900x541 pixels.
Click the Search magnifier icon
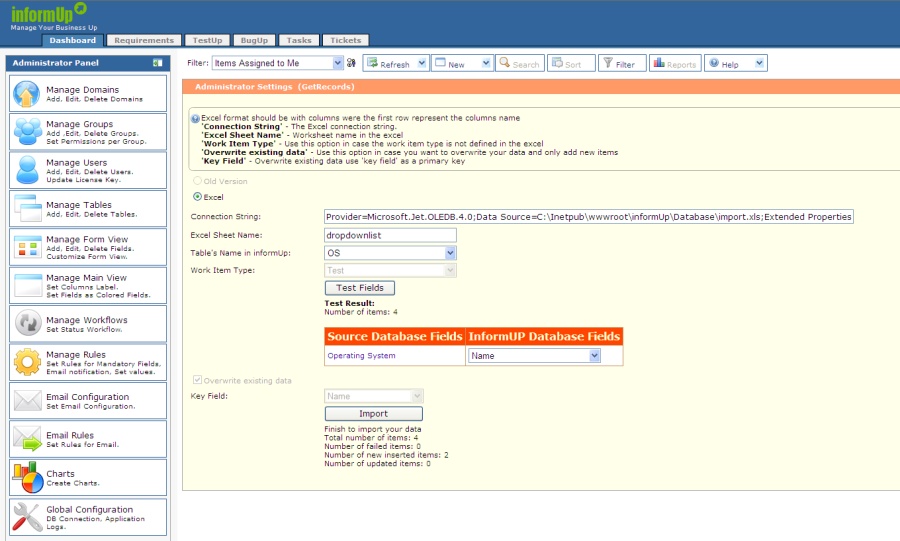504,63
